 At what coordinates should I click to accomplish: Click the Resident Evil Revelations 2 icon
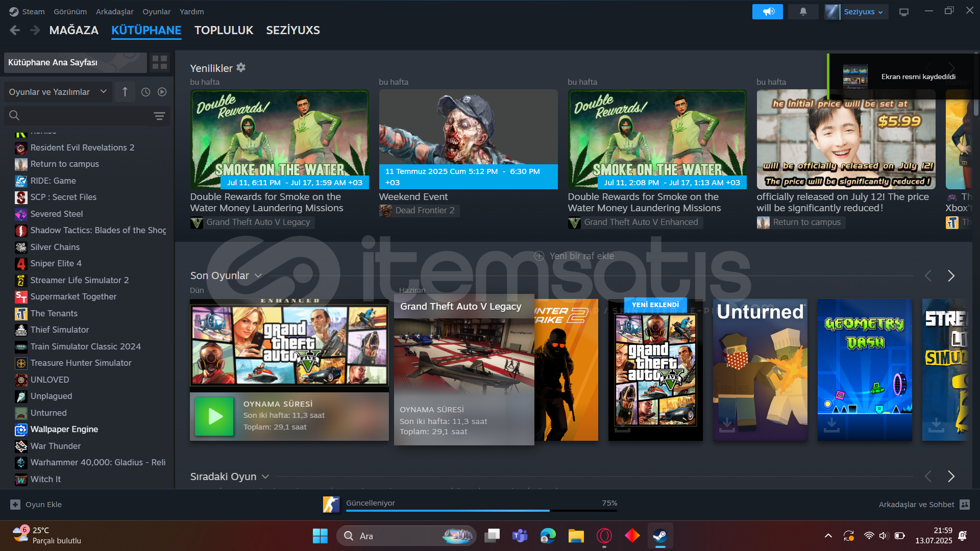click(21, 148)
